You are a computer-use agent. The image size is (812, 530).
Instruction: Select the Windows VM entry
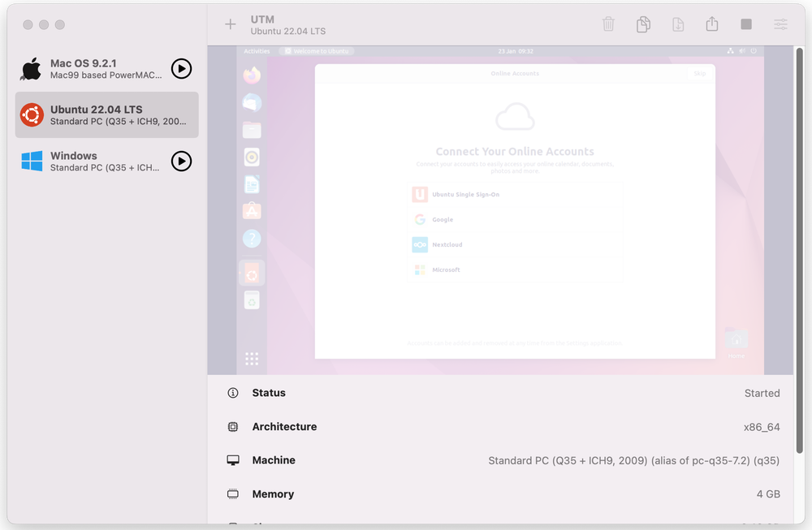click(97, 162)
